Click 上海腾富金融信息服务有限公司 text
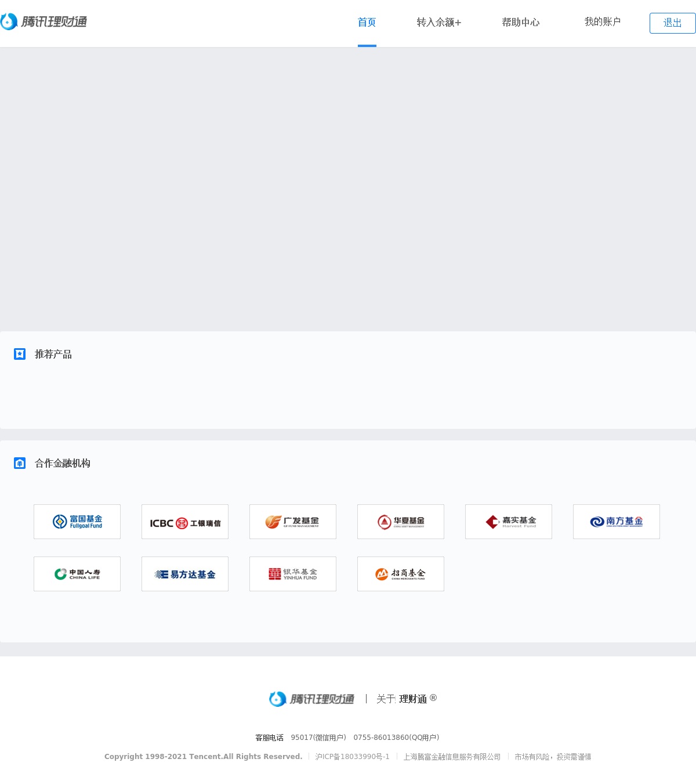Image resolution: width=696 pixels, height=784 pixels. (x=452, y=757)
